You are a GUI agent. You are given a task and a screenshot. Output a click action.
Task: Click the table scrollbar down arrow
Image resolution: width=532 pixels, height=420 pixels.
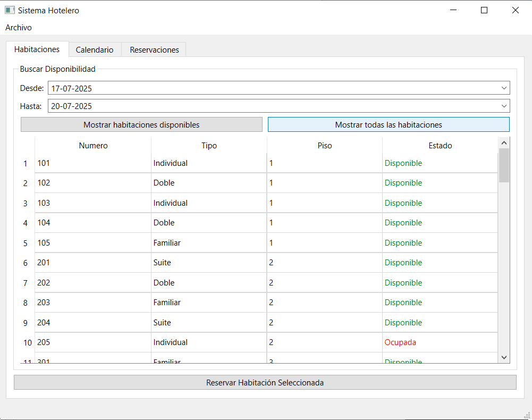(x=504, y=357)
